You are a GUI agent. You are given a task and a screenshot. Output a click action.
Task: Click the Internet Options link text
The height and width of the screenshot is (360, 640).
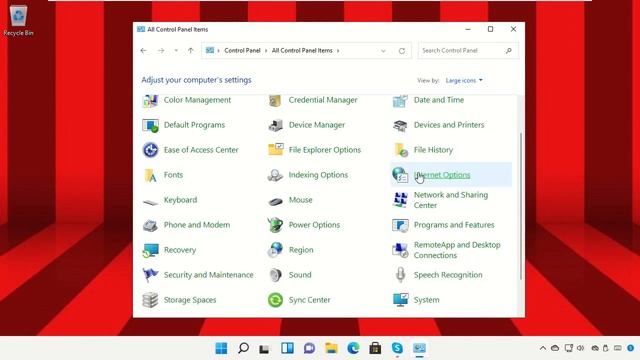click(442, 175)
